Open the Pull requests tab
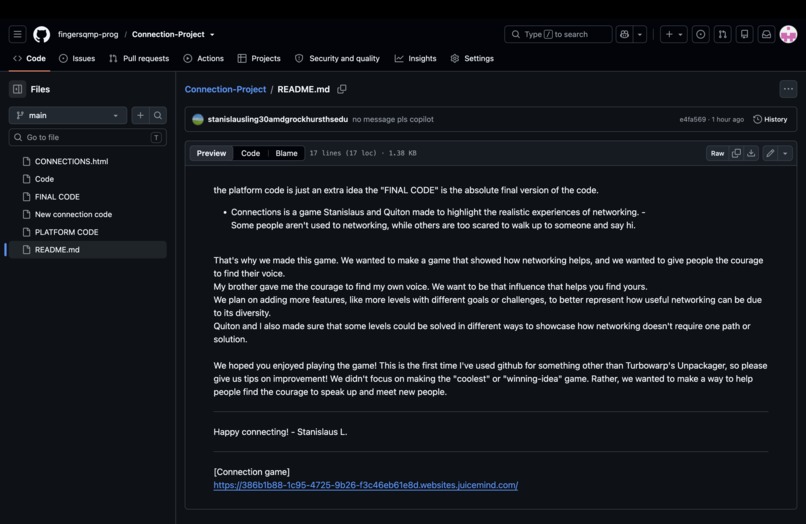Image resolution: width=806 pixels, height=524 pixels. (x=139, y=59)
